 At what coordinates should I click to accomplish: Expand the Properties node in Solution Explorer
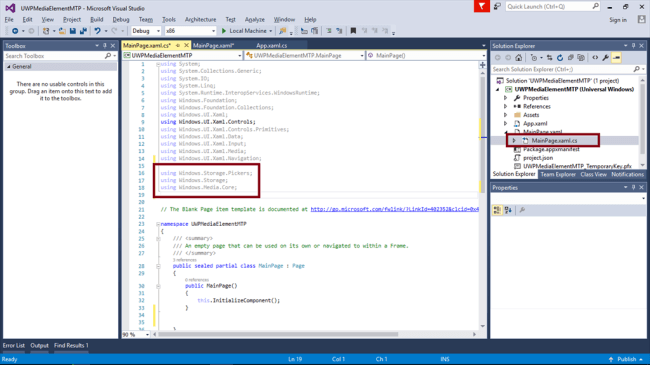(x=505, y=98)
